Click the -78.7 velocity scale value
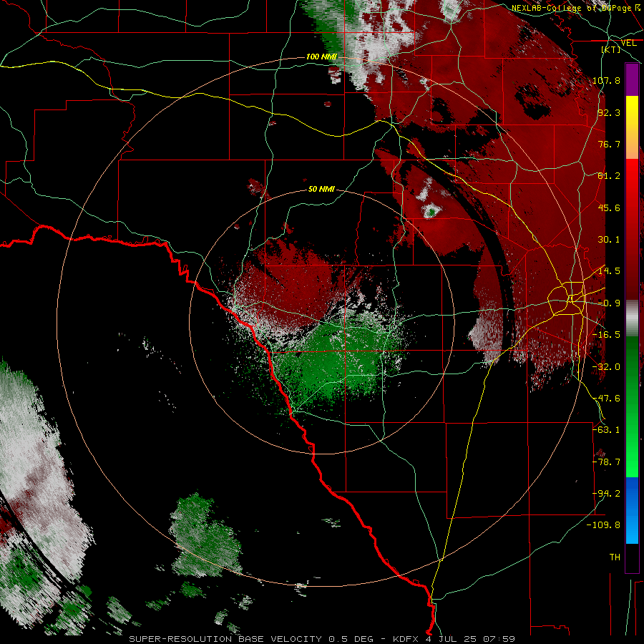This screenshot has height=644, width=644. pyautogui.click(x=606, y=462)
